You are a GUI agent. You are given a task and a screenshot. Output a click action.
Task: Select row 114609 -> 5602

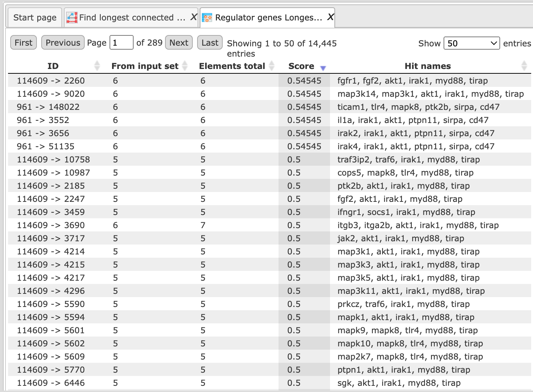269,343
